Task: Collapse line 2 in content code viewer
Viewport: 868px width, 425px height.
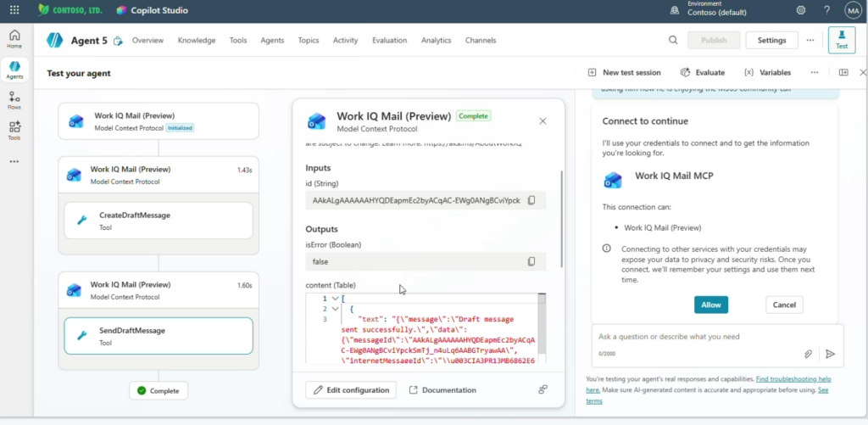Action: point(336,309)
